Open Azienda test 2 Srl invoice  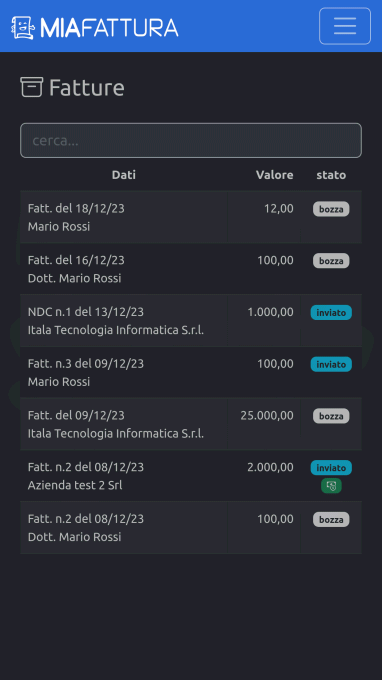tap(191, 476)
